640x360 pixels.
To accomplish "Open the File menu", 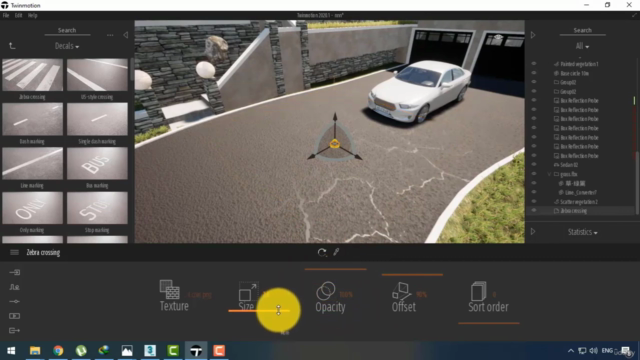I will 6,16.
